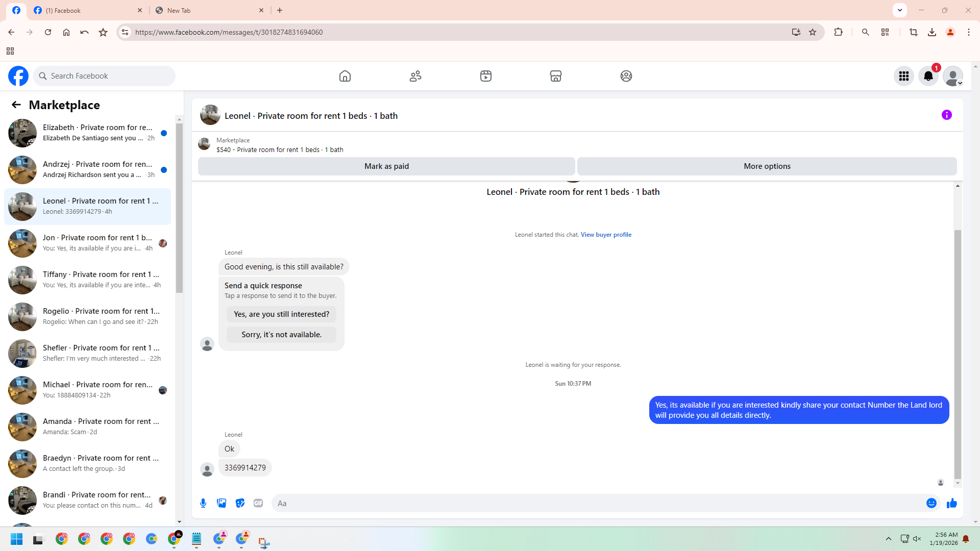Open Amanda conversation marked Scam

pos(88,427)
